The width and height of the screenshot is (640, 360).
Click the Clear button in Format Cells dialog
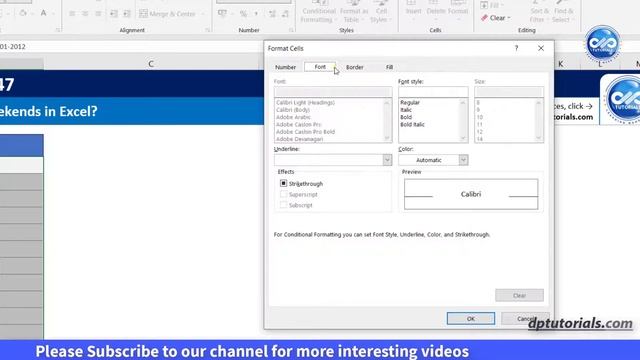click(x=519, y=295)
